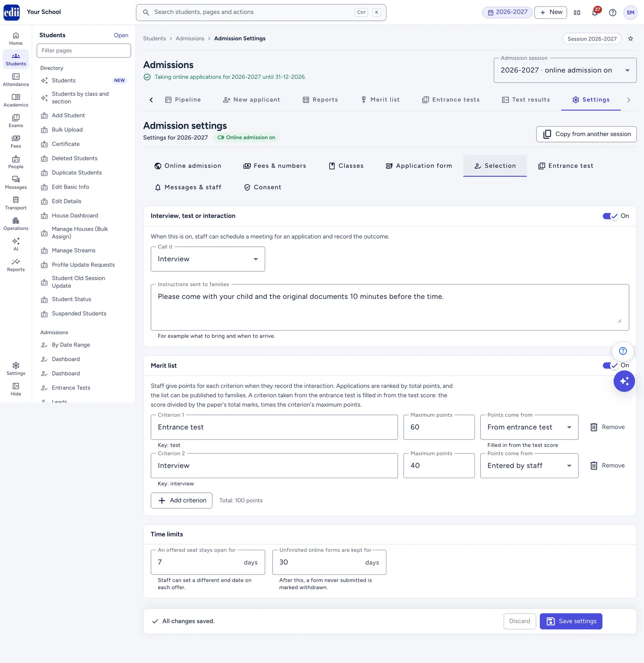
Task: Open the Fees sidebar icon
Action: [16, 141]
